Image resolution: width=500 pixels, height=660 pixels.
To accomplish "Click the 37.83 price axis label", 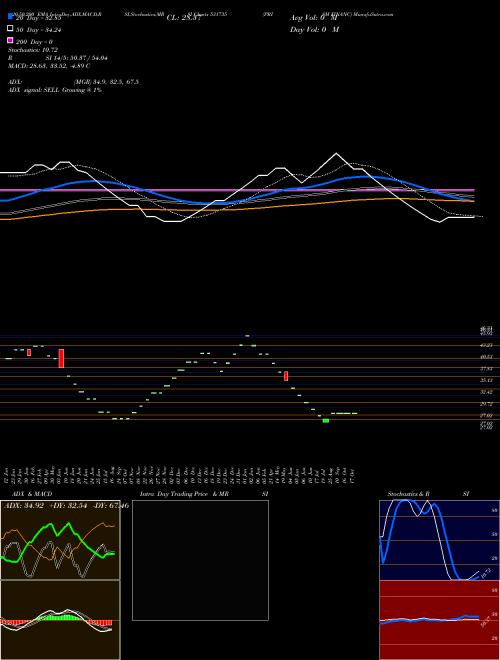I will coord(487,368).
